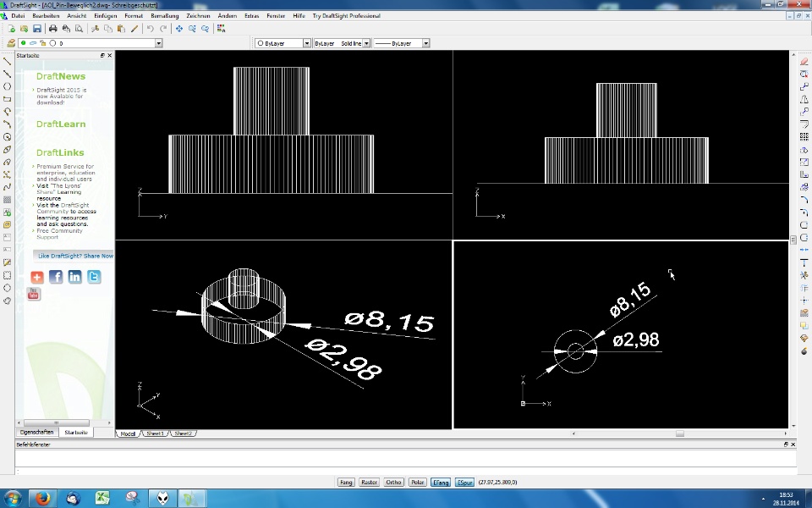The width and height of the screenshot is (812, 508).
Task: Open the Premium Service link
Action: [x=66, y=173]
